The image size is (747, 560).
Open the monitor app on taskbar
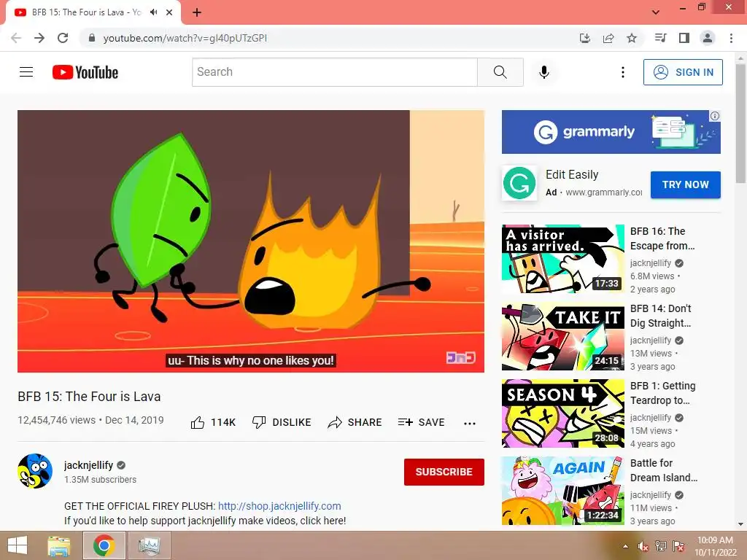[150, 545]
